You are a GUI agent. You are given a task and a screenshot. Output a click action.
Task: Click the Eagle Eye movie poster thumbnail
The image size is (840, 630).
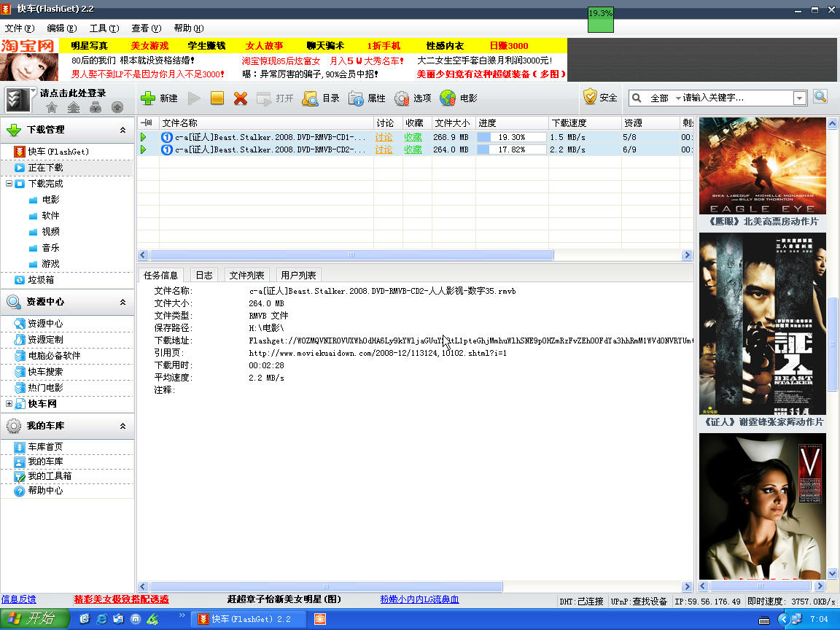(762, 166)
